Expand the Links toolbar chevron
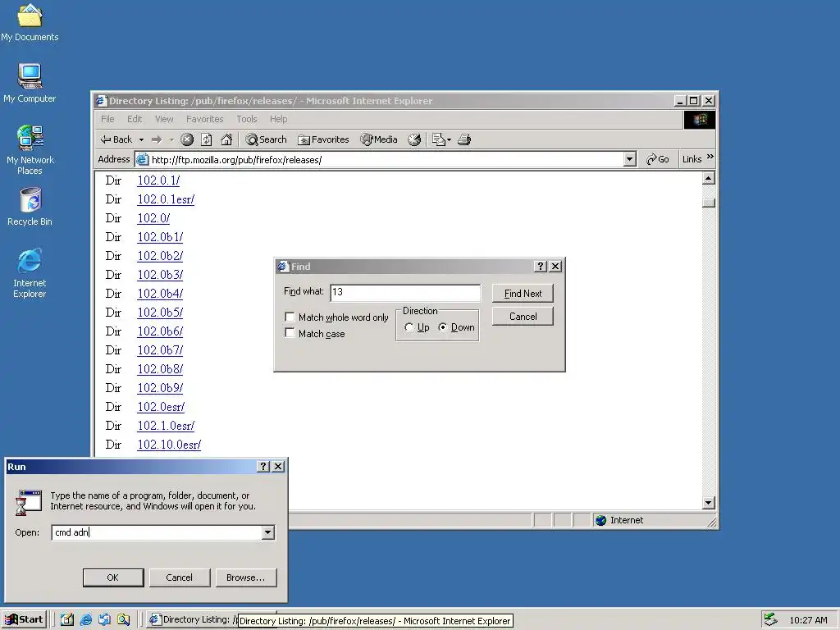The width and height of the screenshot is (840, 630). (x=710, y=157)
